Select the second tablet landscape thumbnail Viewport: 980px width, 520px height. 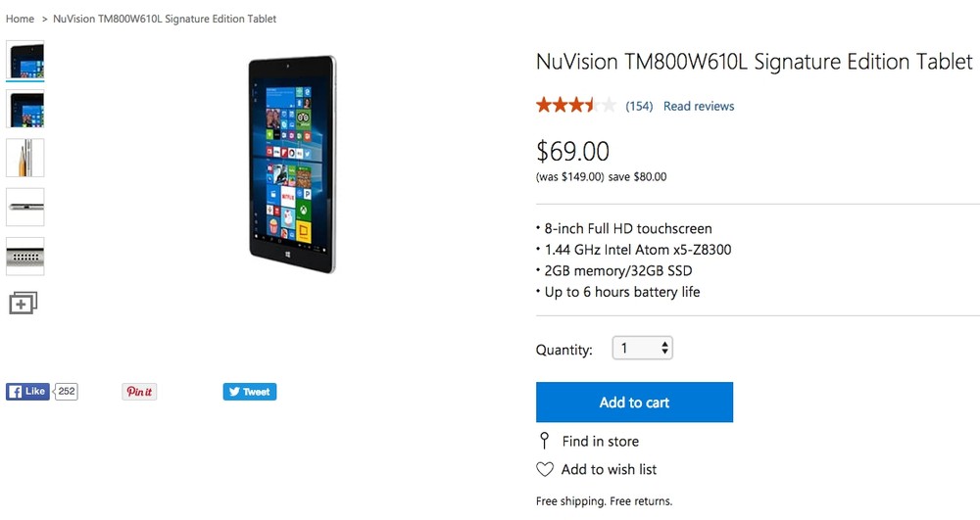click(25, 109)
